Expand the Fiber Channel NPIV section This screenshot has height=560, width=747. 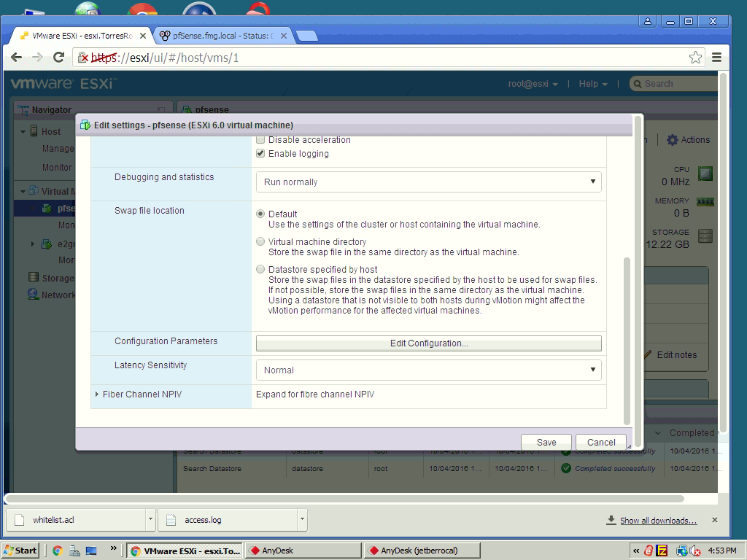point(97,394)
